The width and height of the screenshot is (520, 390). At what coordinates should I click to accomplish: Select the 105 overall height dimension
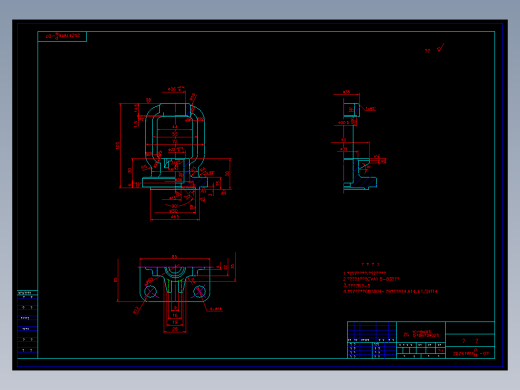point(117,146)
